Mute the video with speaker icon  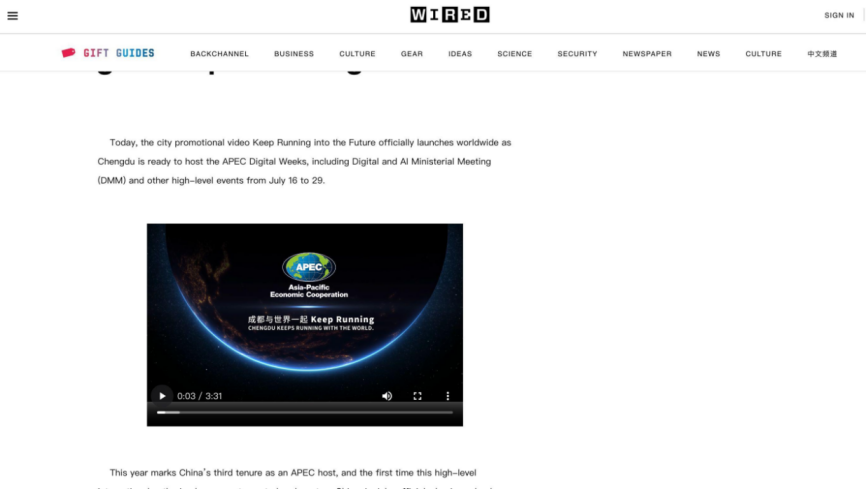(x=387, y=396)
